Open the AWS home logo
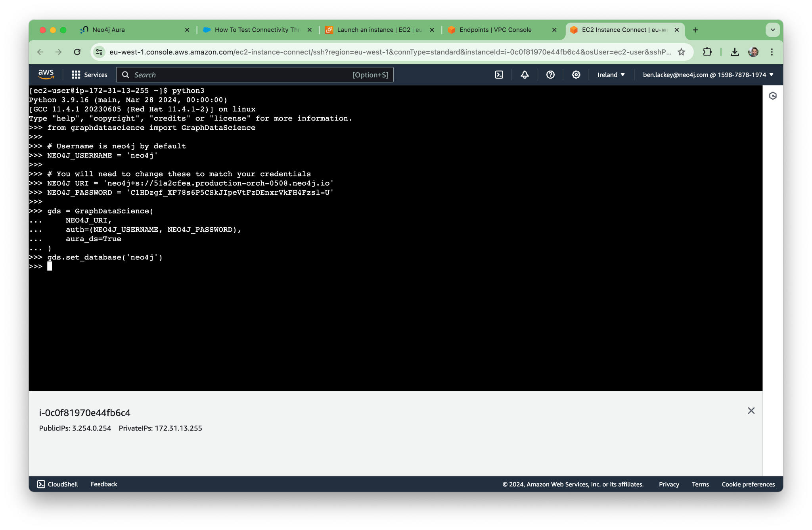Viewport: 812px width, 530px height. (46, 74)
